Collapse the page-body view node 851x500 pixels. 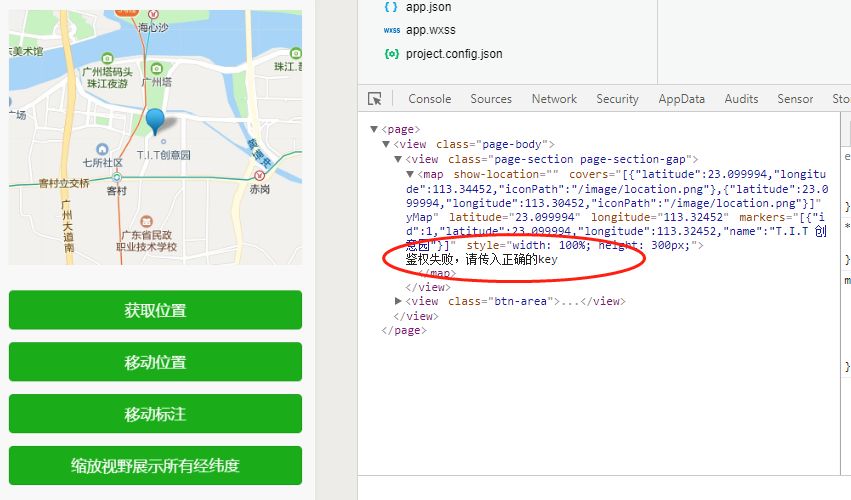[386, 144]
